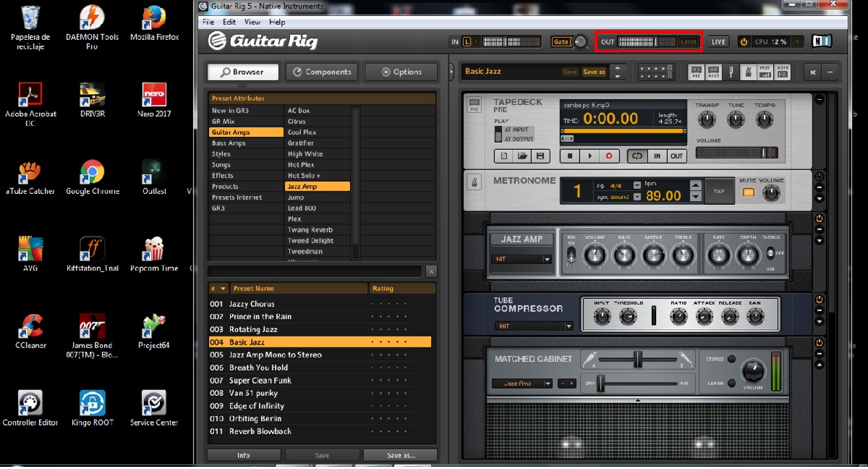Click the new file icon in Tapedeck
This screenshot has height=469, width=868.
(504, 156)
